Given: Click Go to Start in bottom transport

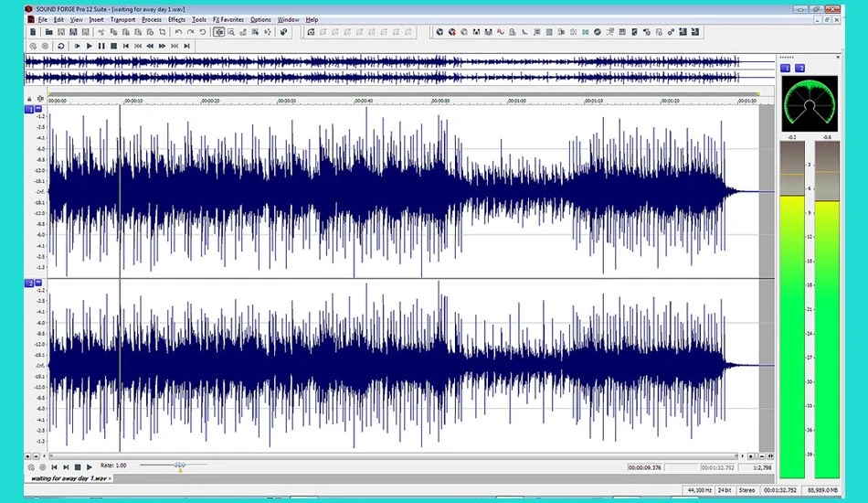Looking at the screenshot, I should pos(54,467).
